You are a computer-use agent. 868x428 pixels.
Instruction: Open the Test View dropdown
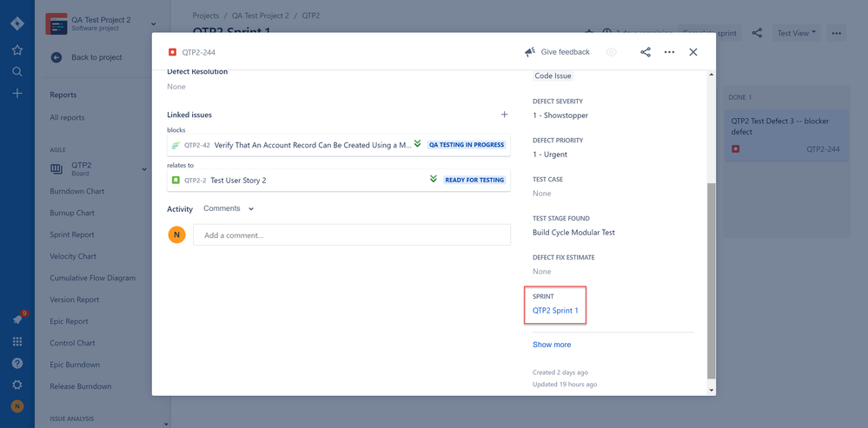[x=797, y=33]
